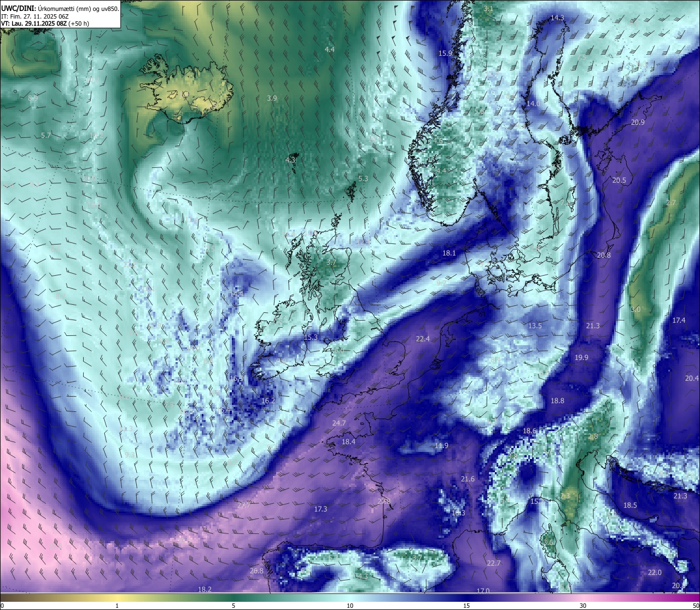
Task: Click the 17.3 value over the Bay of Biscay
Action: 320,509
